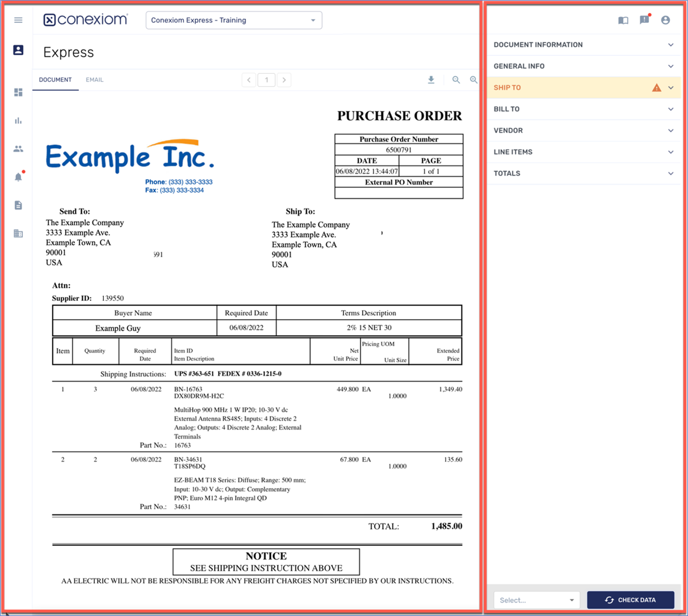Expand the Totals section
Screen dimensions: 688x616
point(584,174)
